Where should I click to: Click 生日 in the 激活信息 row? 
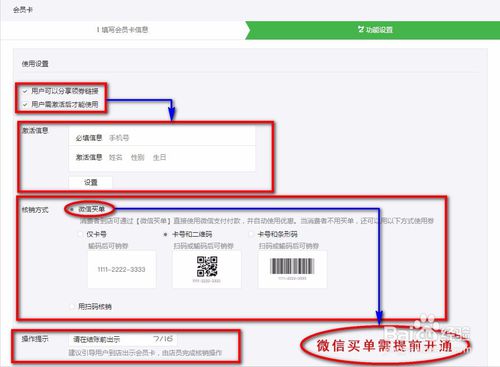[159, 157]
